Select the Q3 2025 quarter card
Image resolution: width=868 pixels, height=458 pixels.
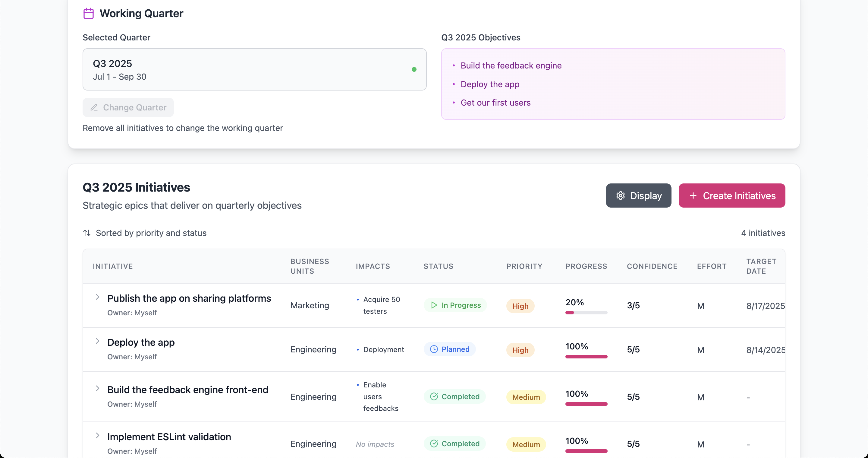[255, 69]
